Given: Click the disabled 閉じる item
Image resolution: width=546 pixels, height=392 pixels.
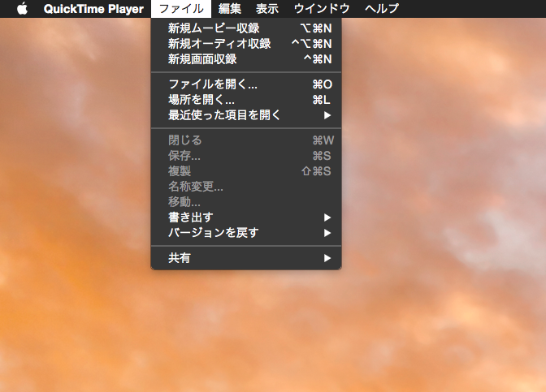Looking at the screenshot, I should click(x=246, y=140).
